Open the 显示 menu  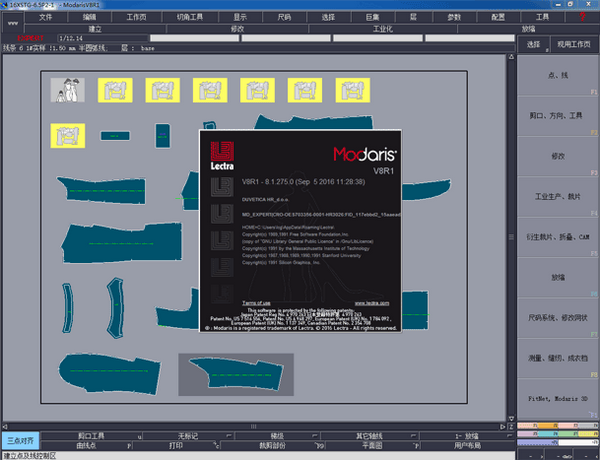pos(240,17)
